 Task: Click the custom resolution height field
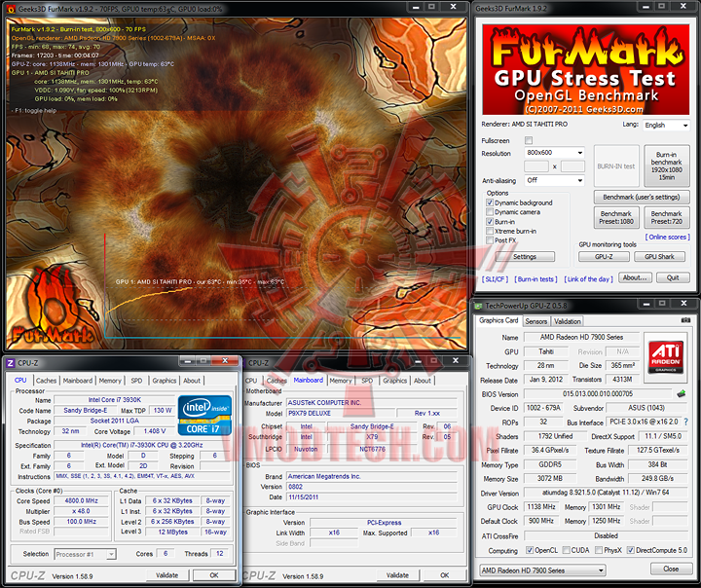pos(572,166)
